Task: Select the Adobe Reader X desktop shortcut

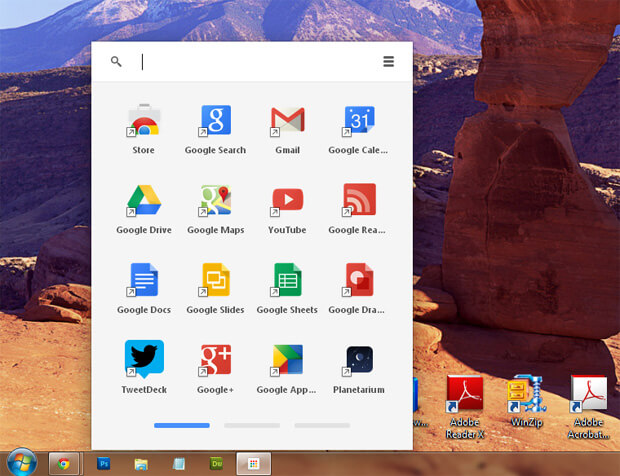Action: click(465, 407)
